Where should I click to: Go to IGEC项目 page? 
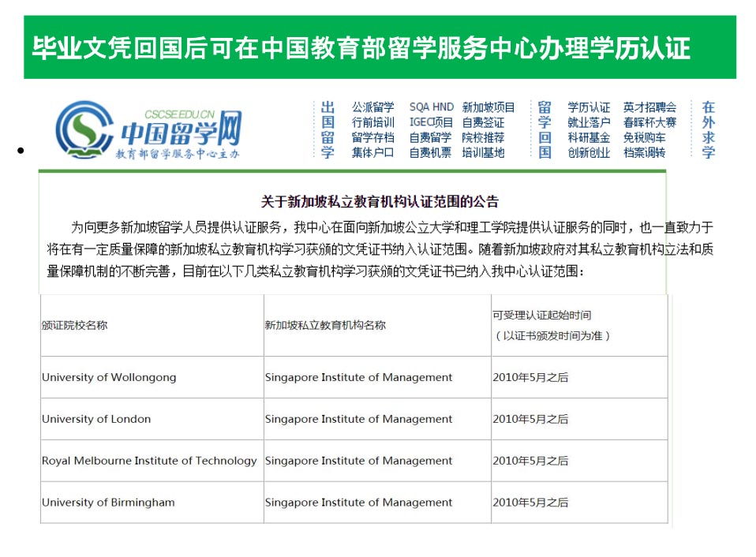[x=431, y=122]
